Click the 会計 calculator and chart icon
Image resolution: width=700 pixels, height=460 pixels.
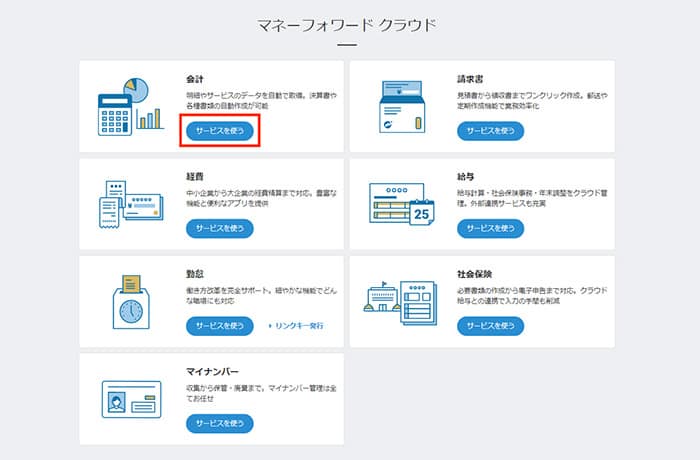[x=130, y=106]
